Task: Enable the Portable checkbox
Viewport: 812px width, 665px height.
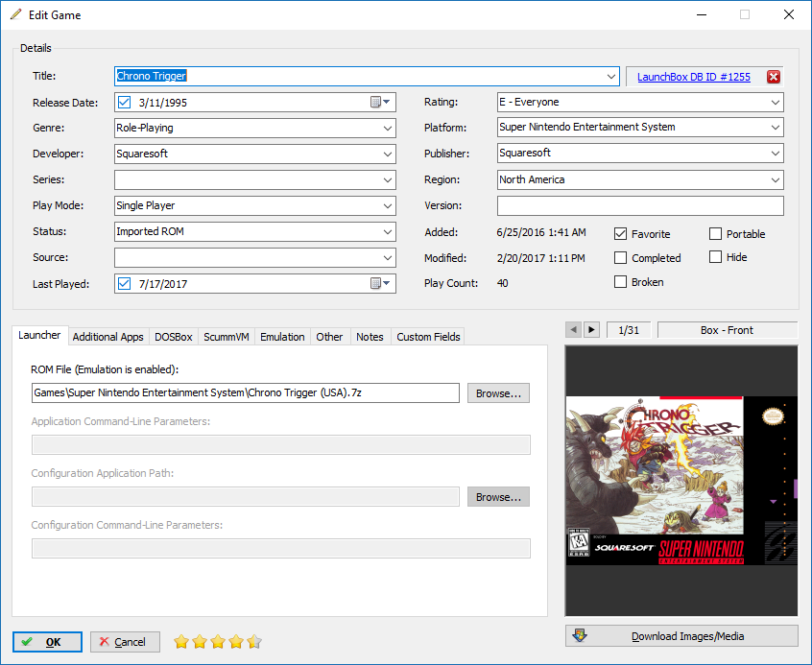Action: (715, 234)
